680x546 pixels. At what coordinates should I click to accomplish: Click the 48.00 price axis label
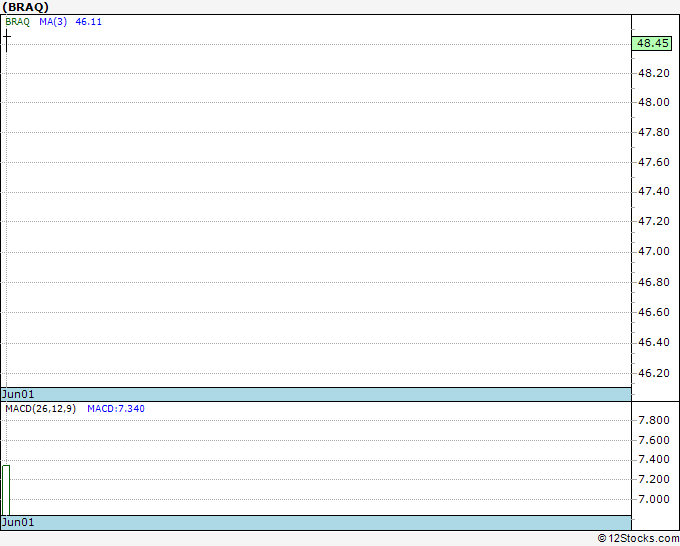pos(654,102)
